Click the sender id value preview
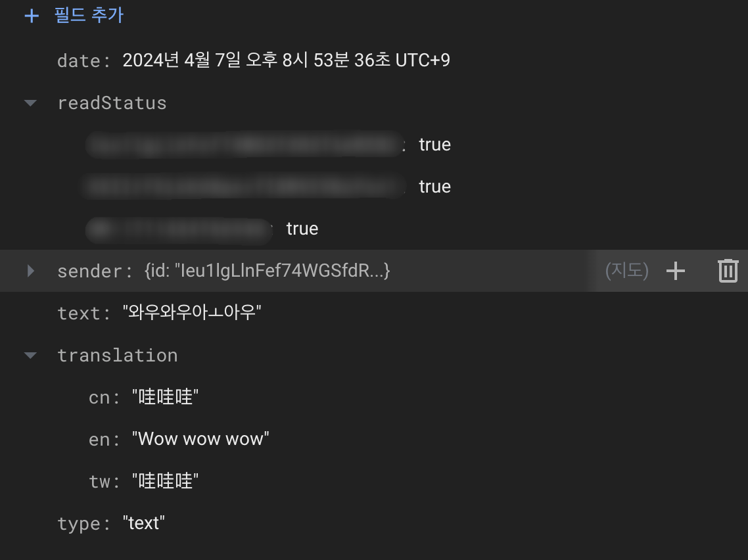This screenshot has height=560, width=748. point(266,271)
